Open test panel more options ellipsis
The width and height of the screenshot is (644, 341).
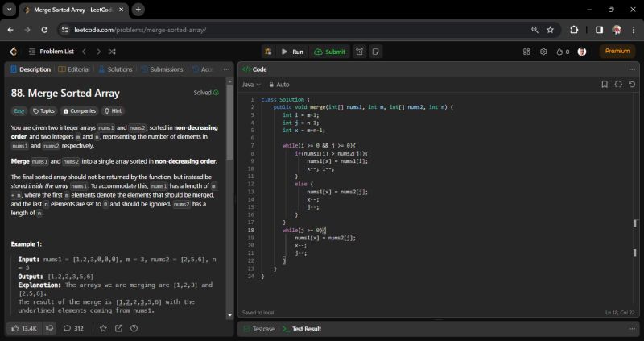tap(632, 329)
